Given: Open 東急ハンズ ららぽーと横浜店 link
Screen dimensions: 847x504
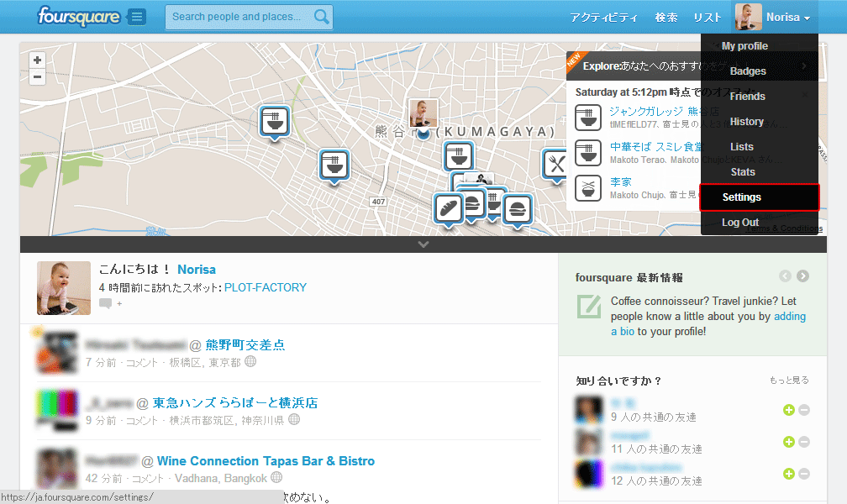Looking at the screenshot, I should tap(235, 402).
